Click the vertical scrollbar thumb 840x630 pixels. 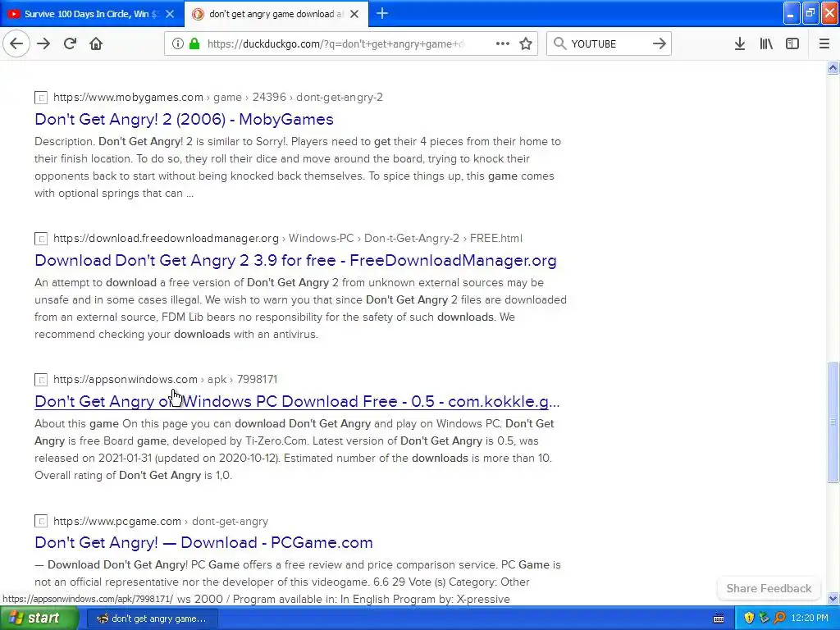click(833, 422)
